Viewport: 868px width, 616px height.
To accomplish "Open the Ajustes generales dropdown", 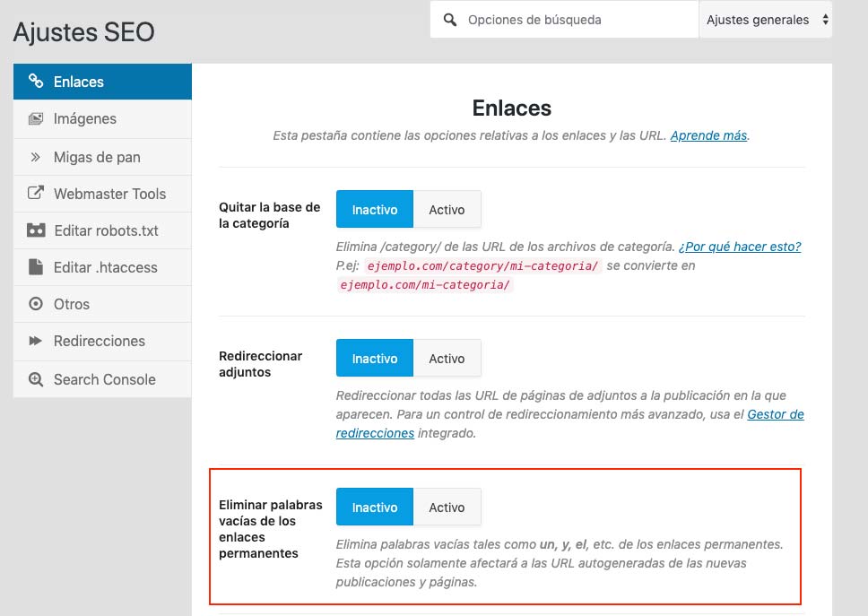I will click(x=766, y=20).
